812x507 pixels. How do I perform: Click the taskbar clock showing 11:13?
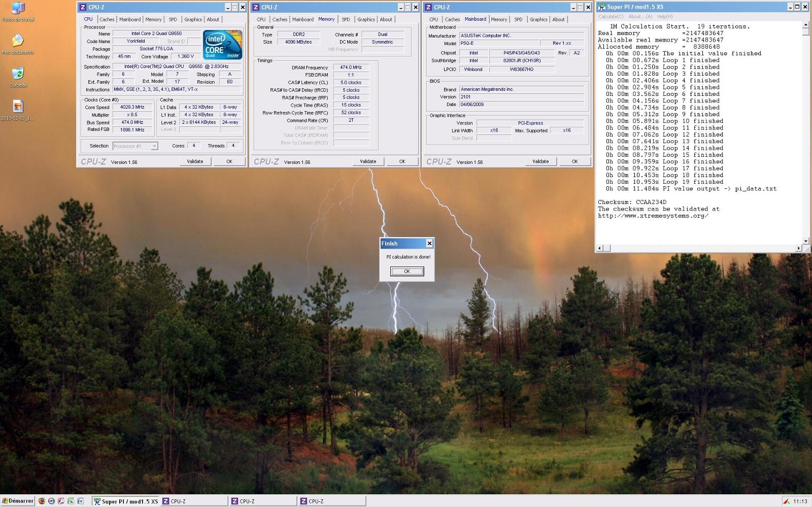(x=800, y=501)
